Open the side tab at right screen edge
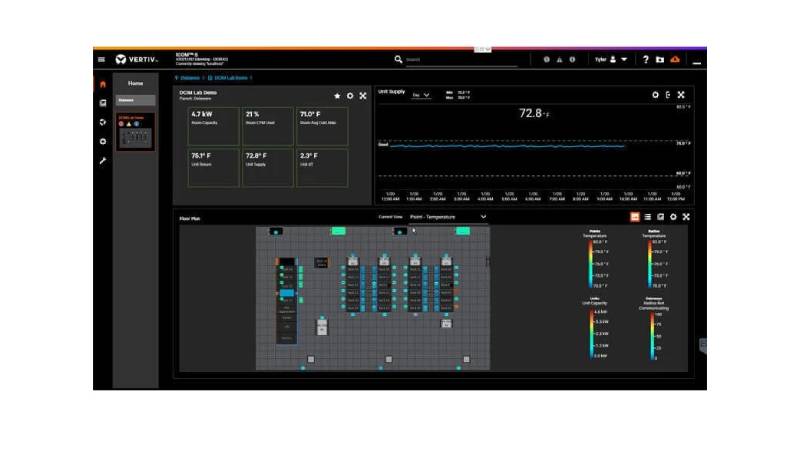 coord(703,346)
